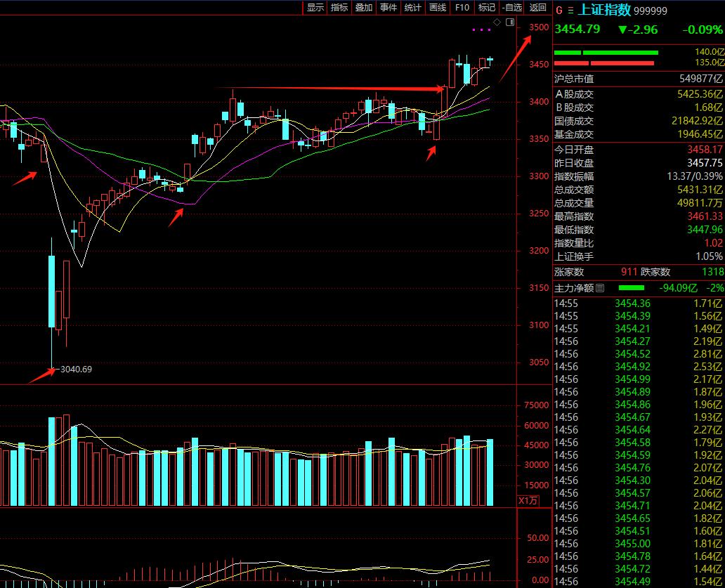Click the 标记 mark button
Image resolution: width=725 pixels, height=588 pixels.
pos(486,8)
